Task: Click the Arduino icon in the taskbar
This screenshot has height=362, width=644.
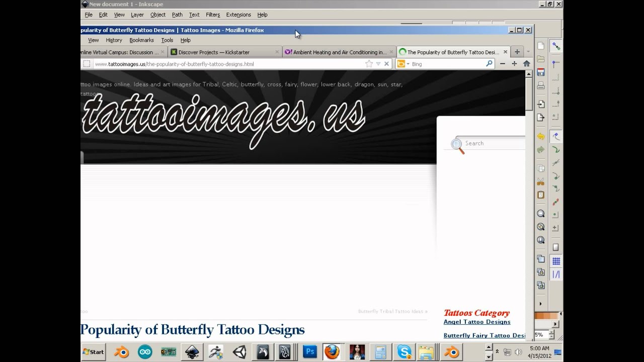Action: [x=145, y=352]
